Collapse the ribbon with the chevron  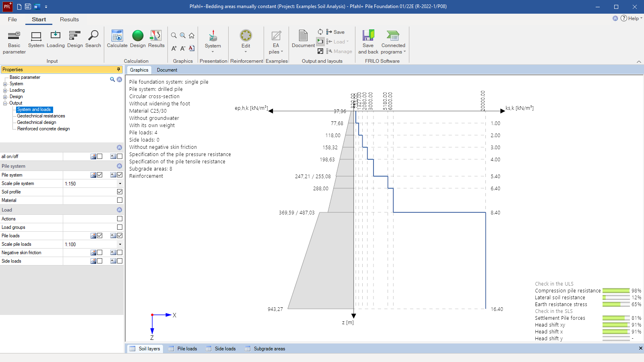coord(639,62)
